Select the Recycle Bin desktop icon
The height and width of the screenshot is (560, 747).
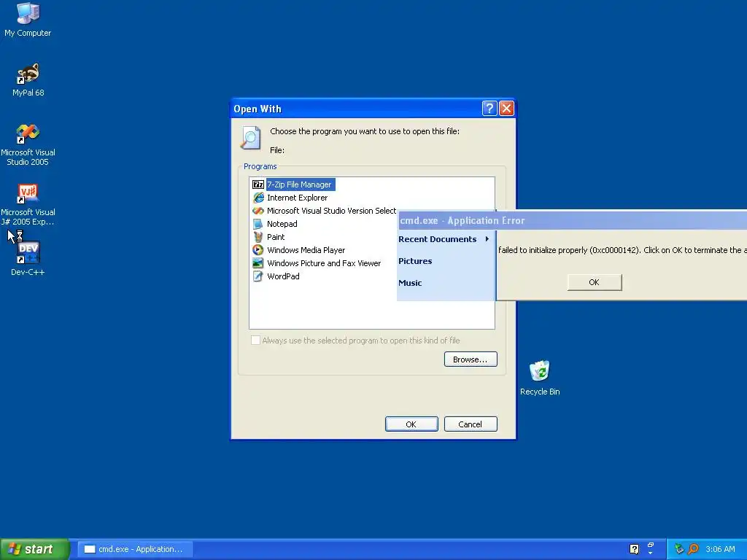tap(540, 378)
